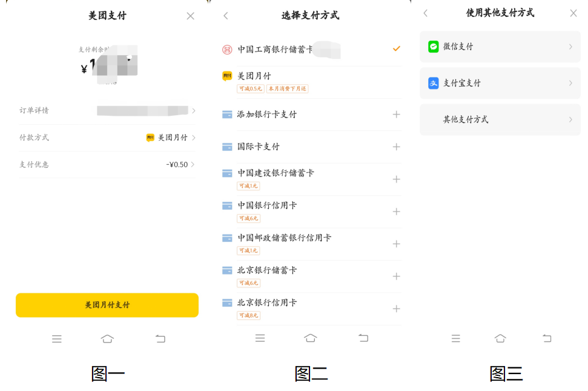Tap card icon beside 中国建设银行储蓄卡
Viewport: 588px width, 391px height.
coord(227,173)
